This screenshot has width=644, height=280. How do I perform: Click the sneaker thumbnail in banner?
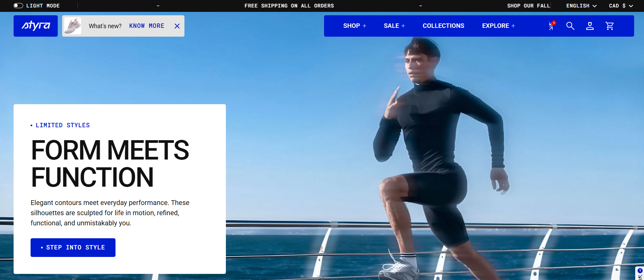[x=73, y=26]
